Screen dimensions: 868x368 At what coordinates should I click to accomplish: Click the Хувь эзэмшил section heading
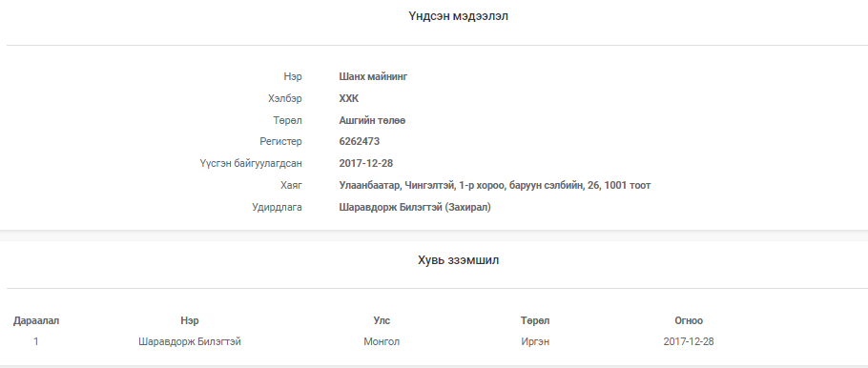459,260
